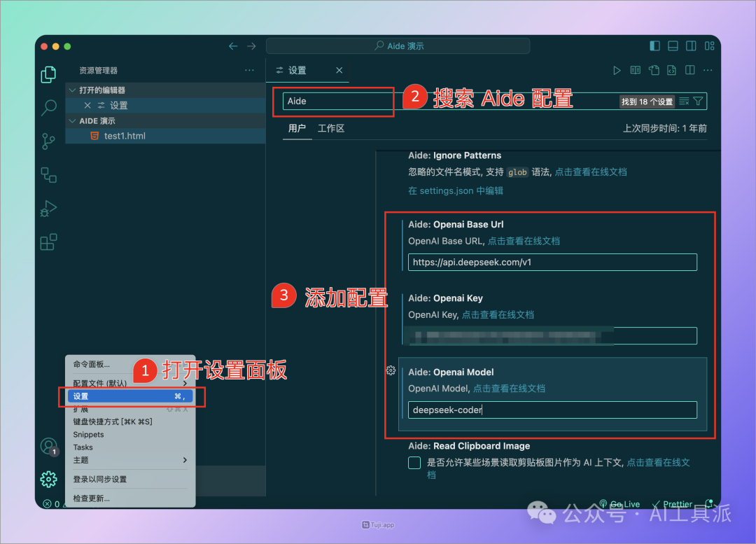Click the errors indicator in status bar
The width and height of the screenshot is (756, 544).
pyautogui.click(x=52, y=504)
